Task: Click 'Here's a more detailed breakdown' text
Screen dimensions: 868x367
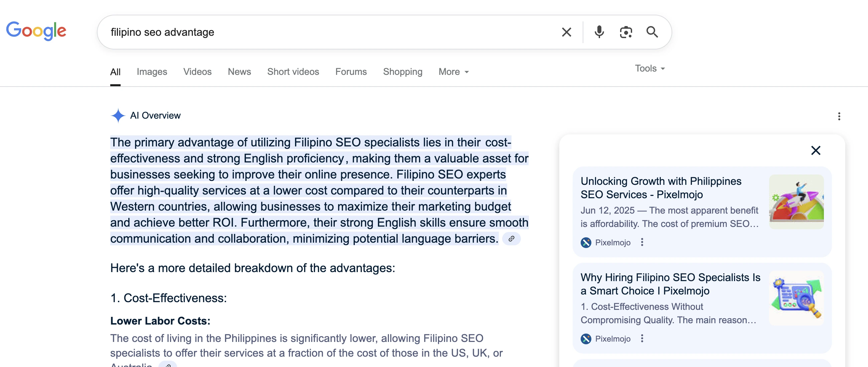Action: (252, 268)
